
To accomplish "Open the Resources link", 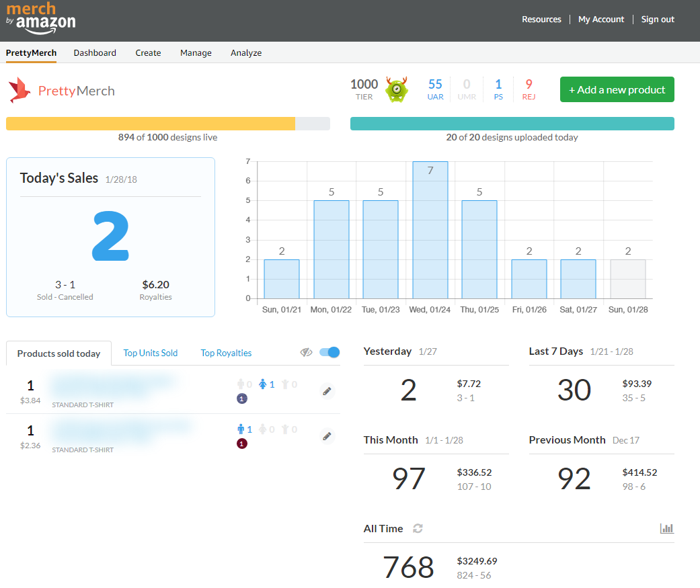I will [x=541, y=19].
